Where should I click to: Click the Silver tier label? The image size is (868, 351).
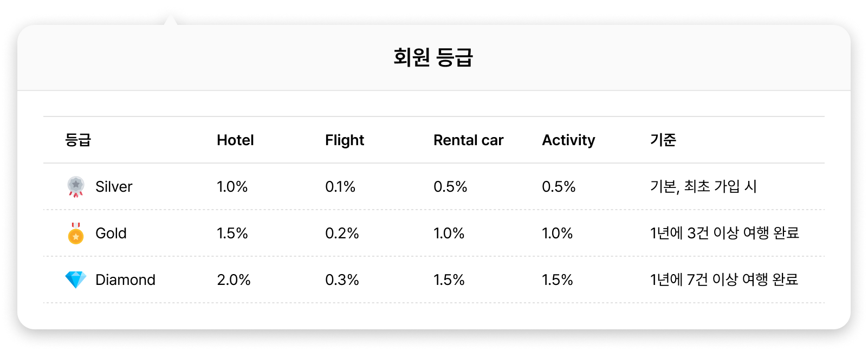pyautogui.click(x=114, y=187)
